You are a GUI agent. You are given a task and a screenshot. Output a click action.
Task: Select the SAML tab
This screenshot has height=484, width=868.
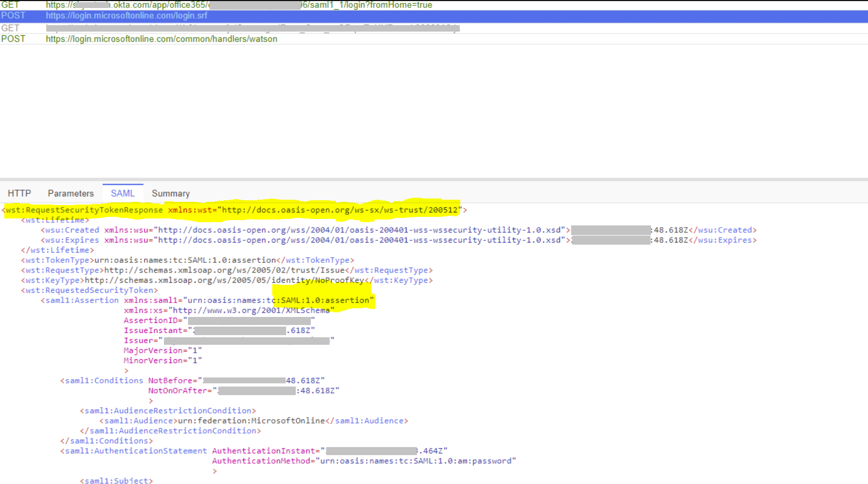click(x=123, y=193)
